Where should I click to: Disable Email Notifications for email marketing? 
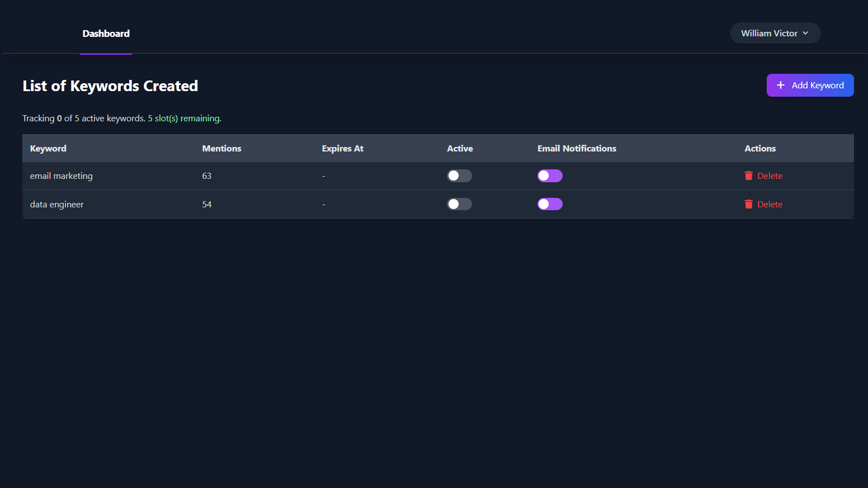[x=550, y=176]
